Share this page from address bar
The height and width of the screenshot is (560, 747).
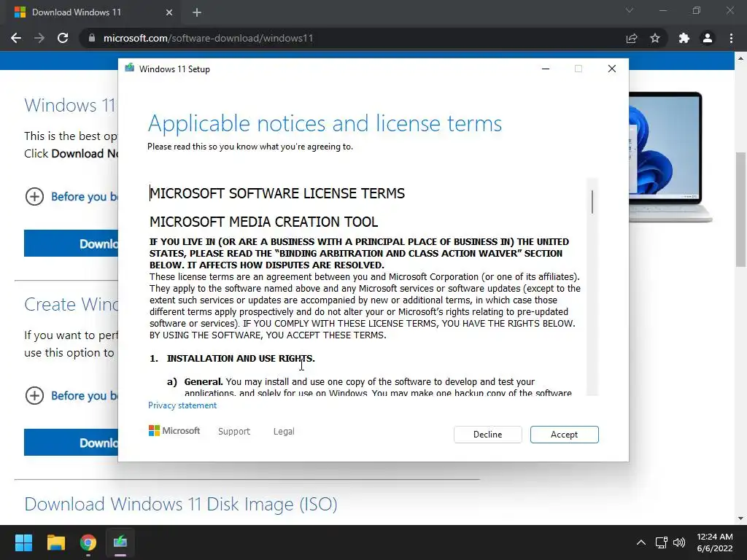632,38
